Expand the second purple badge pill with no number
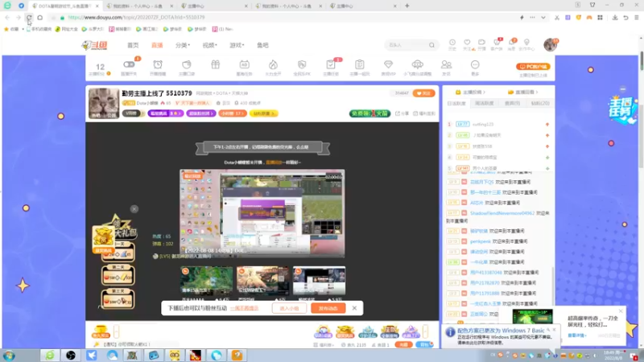 tap(200, 113)
